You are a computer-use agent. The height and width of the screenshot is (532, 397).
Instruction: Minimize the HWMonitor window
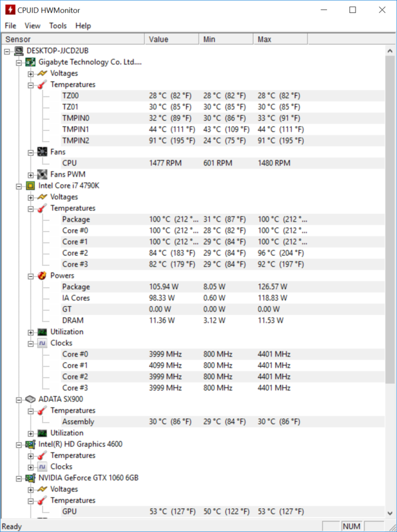point(324,10)
